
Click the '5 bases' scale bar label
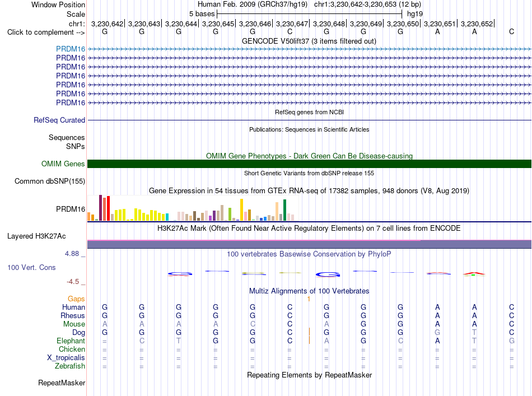tap(202, 14)
